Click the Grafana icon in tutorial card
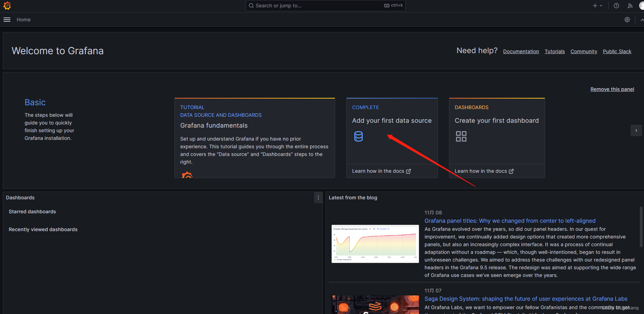This screenshot has width=644, height=314. click(x=187, y=175)
